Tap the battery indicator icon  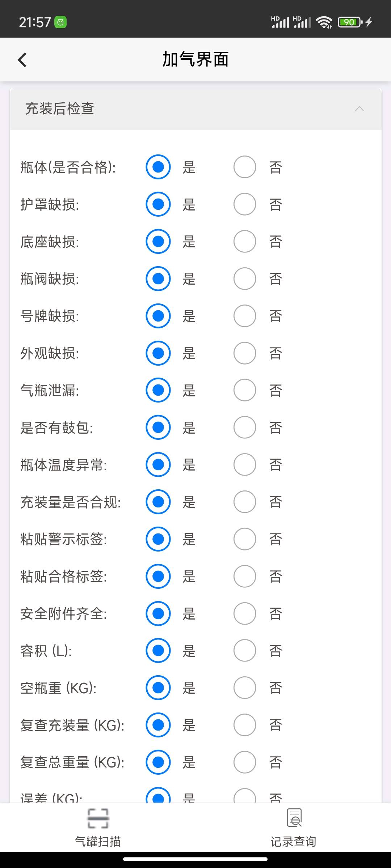350,22
